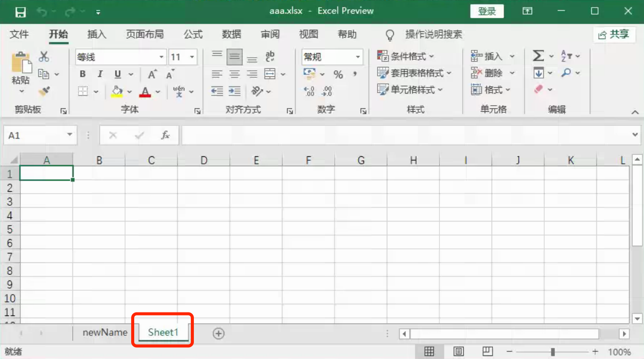Toggle bold formatting
The image size is (644, 359).
(83, 74)
